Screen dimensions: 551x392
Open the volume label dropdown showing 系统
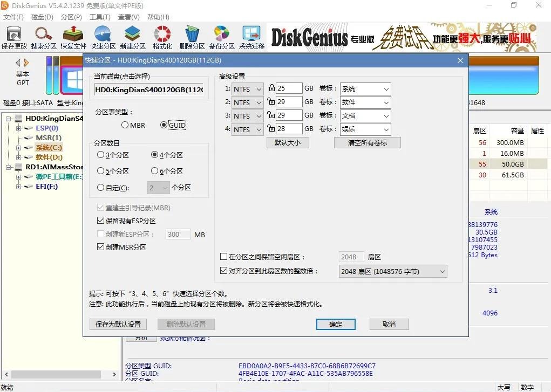[x=365, y=89]
